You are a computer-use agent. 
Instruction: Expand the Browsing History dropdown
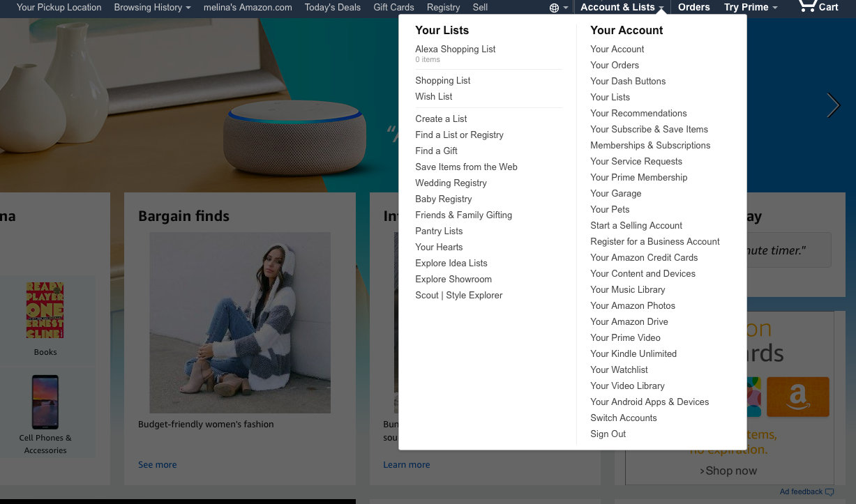152,7
